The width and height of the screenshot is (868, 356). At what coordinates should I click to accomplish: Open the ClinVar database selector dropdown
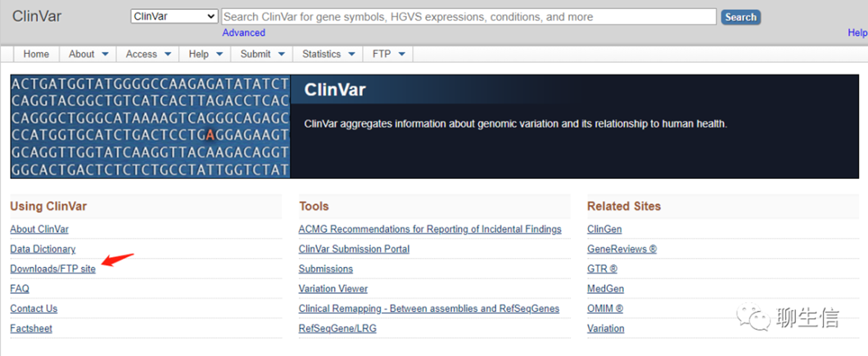174,17
